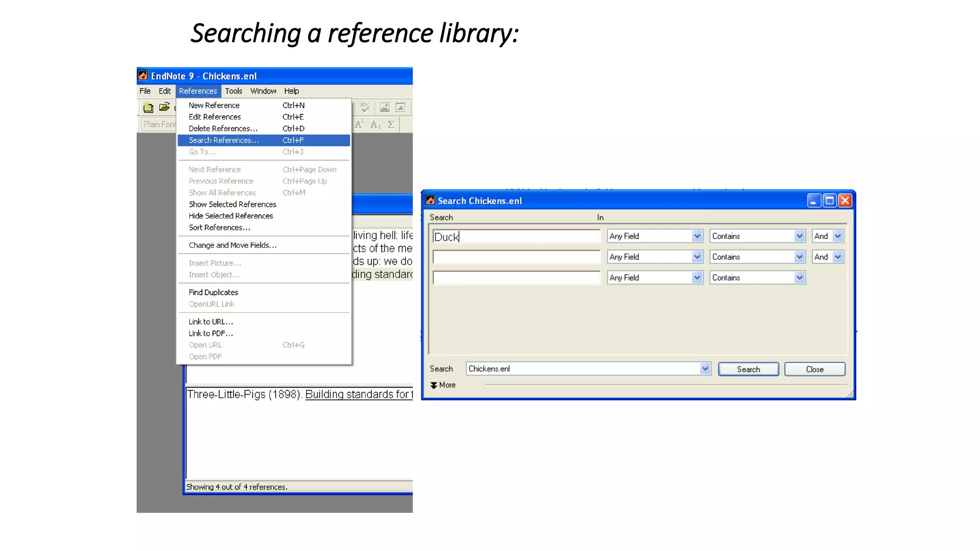
Task: Click the subscript A formatting icon
Action: 376,124
